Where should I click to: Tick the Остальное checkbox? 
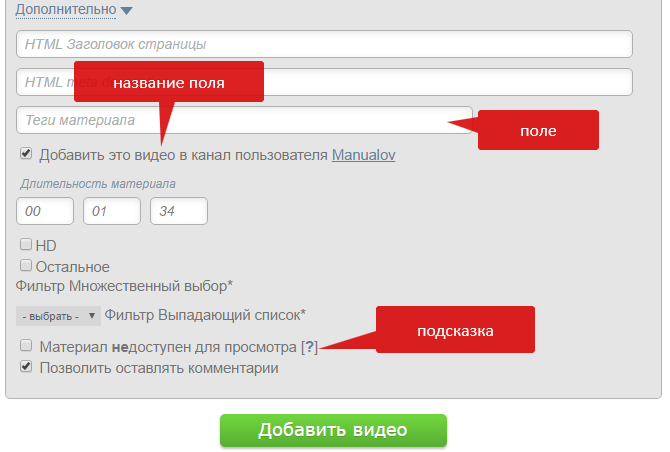click(x=26, y=266)
